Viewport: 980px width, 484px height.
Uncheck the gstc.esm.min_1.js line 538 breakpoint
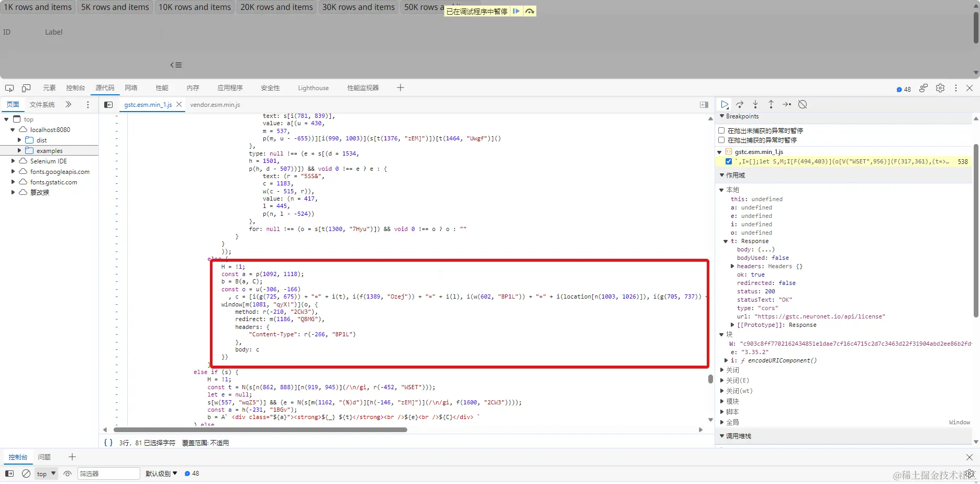point(729,161)
